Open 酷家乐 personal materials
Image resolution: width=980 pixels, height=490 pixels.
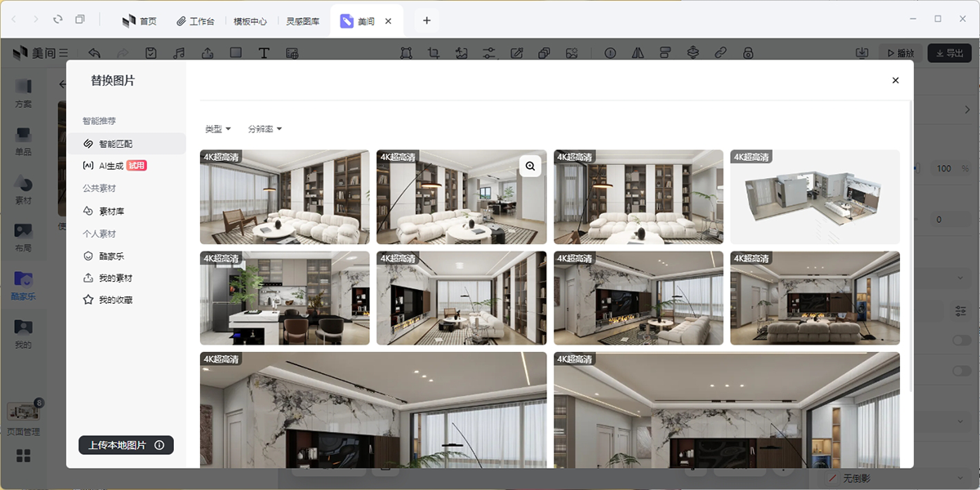[111, 256]
